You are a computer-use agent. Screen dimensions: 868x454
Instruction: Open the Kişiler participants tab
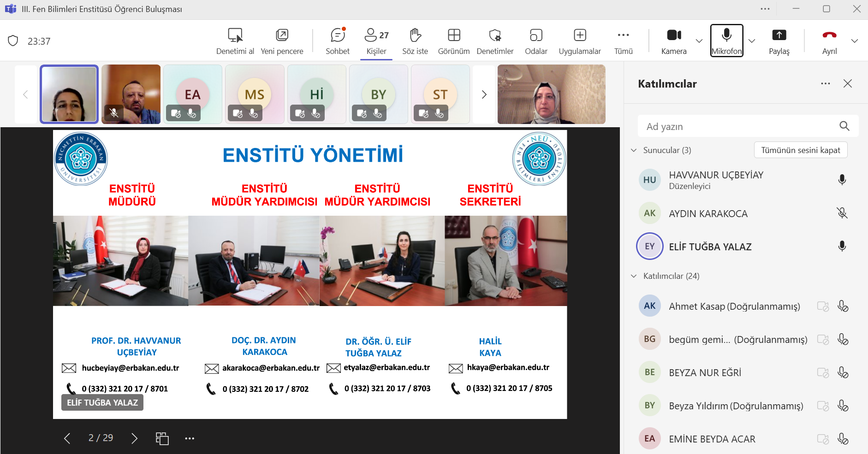point(376,41)
